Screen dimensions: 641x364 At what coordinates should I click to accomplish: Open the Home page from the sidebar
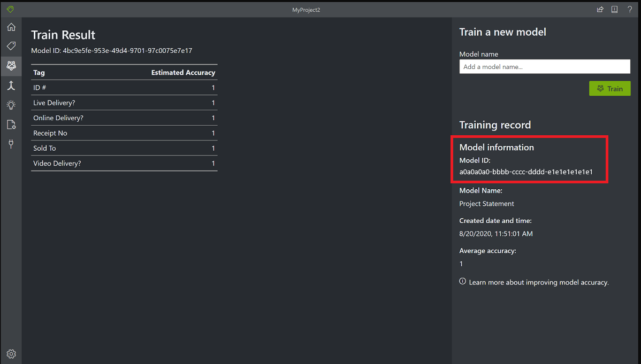[11, 27]
